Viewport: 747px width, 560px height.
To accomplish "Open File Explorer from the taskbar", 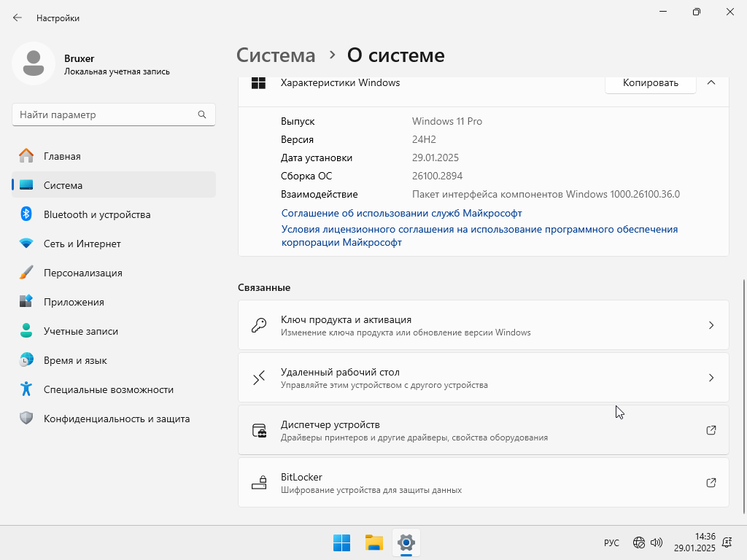I will 374,542.
